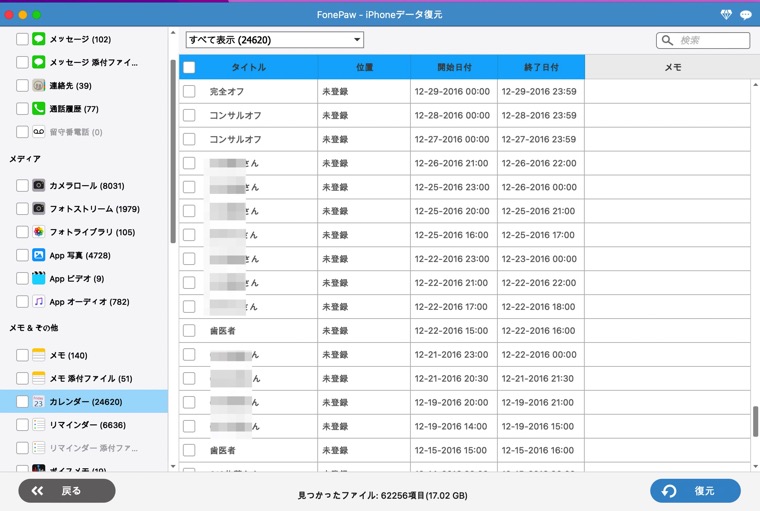Viewport: 760px width, 511px height.
Task: Sort by 開始日付 column header
Action: [454, 67]
